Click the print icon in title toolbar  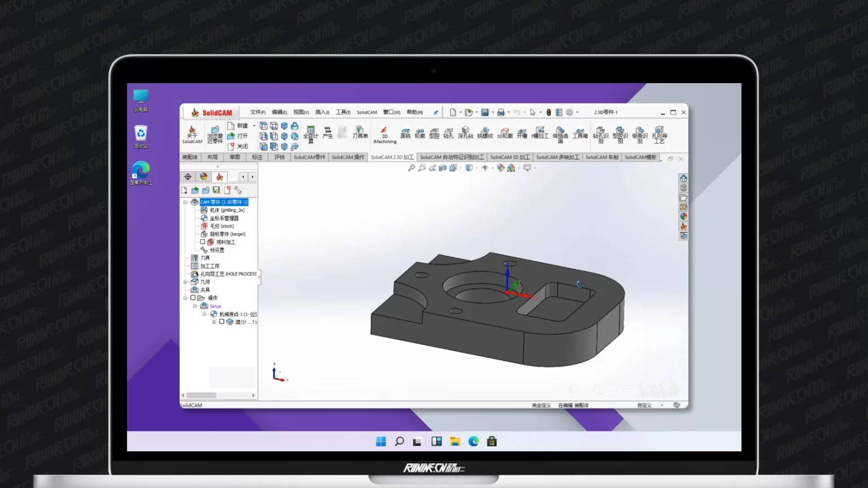pos(501,112)
